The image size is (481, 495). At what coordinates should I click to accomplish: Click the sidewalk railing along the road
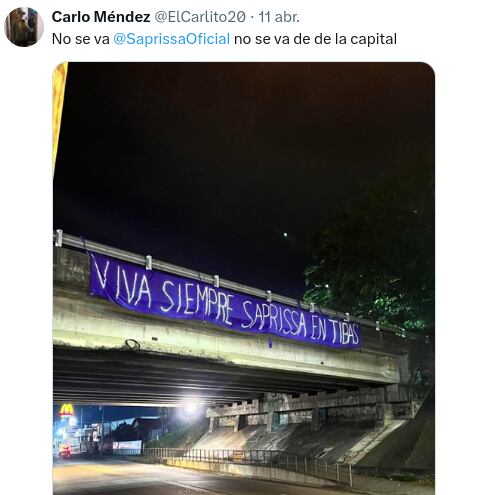click(x=248, y=462)
